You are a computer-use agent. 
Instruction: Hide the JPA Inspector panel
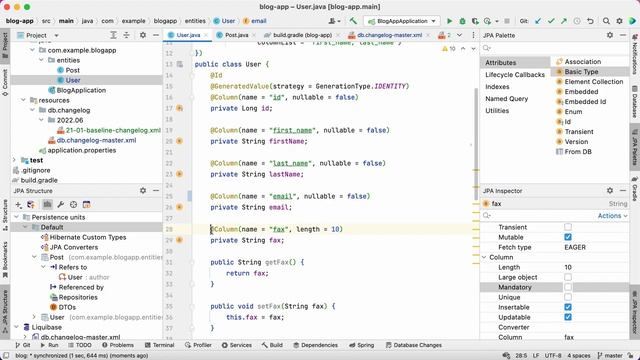coord(622,191)
